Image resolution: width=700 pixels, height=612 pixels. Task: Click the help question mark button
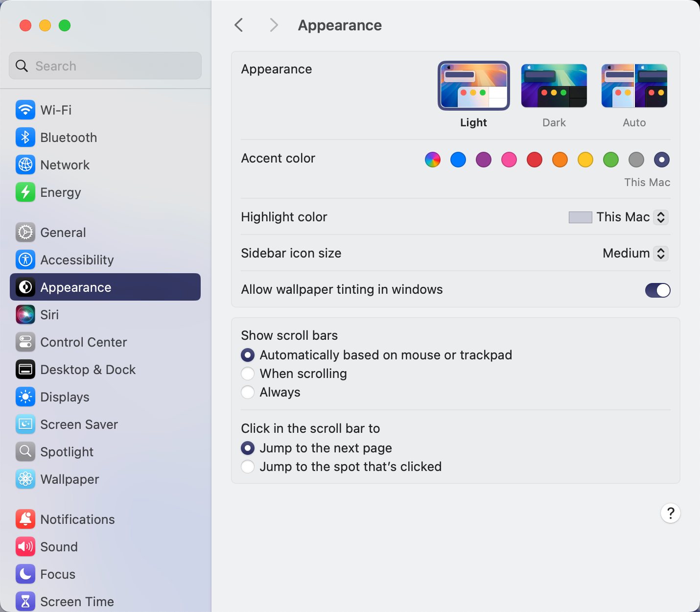point(670,513)
